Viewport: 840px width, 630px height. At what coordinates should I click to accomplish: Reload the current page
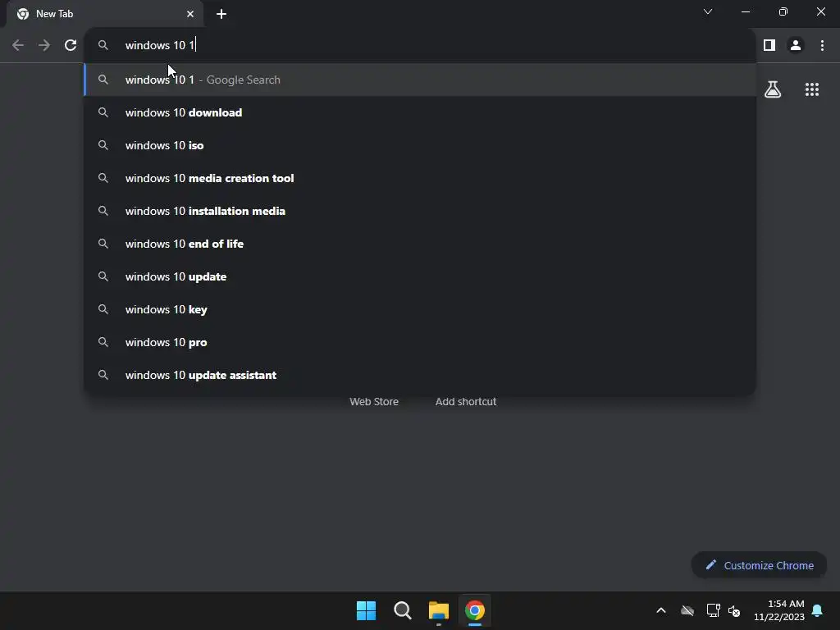[x=71, y=46]
